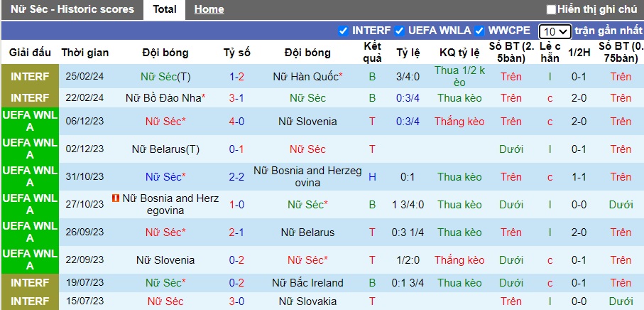Viewport: 644px width, 310px height.
Task: Switch to the Total tab
Action: [x=165, y=9]
